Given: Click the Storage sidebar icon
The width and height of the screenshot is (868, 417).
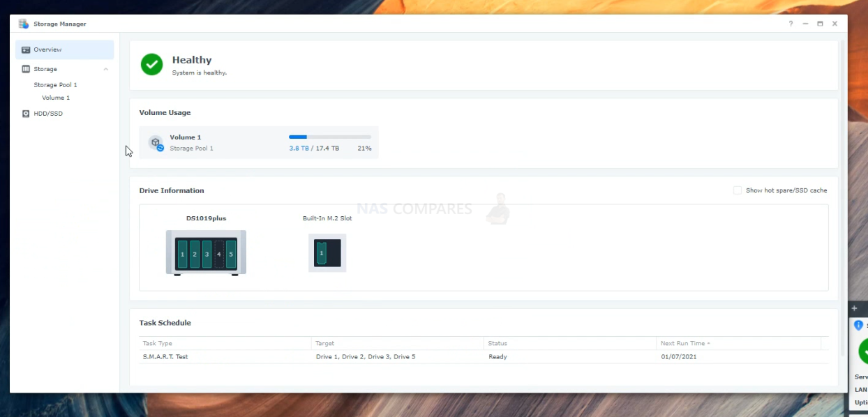Looking at the screenshot, I should click(x=26, y=69).
